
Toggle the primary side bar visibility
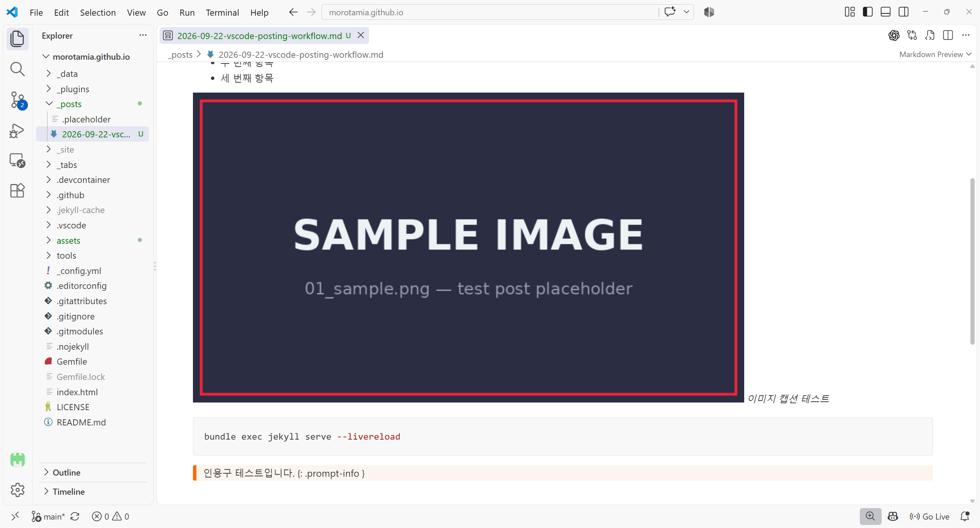point(867,12)
